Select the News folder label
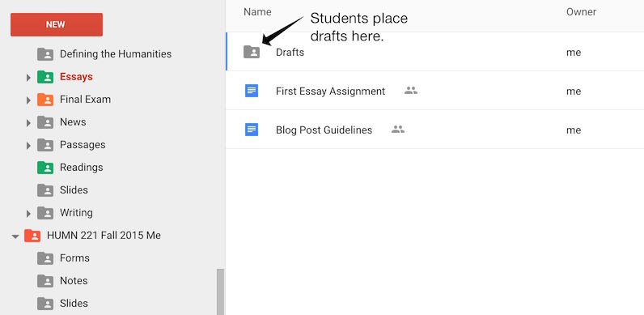This screenshot has width=644, height=315. point(73,121)
